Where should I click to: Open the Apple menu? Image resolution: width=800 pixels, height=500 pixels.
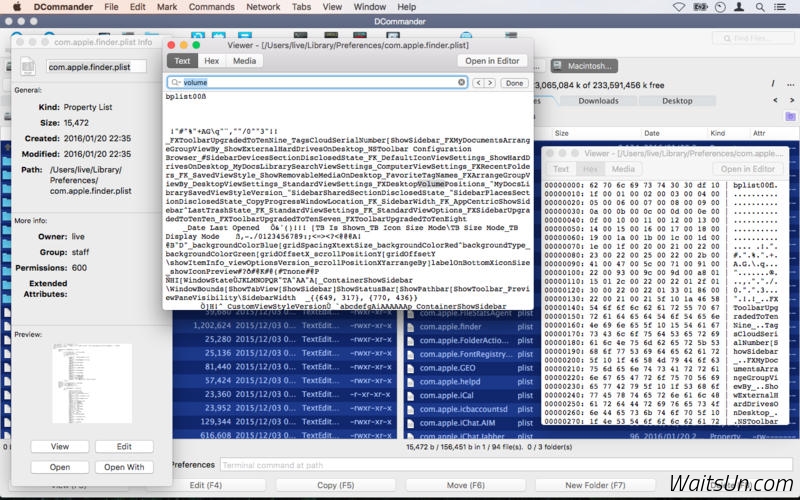tap(17, 7)
